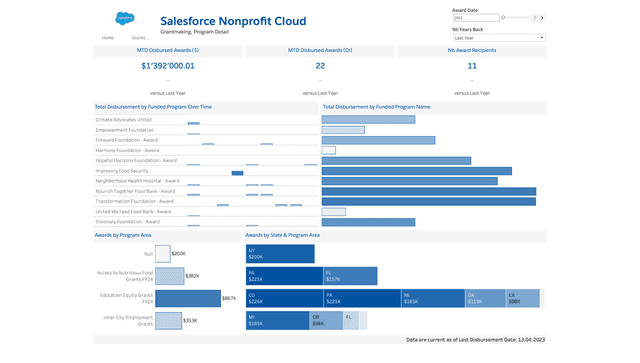This screenshot has height=363, width=640.
Task: Click Improving Food Security disbursement bar
Action: click(417, 171)
